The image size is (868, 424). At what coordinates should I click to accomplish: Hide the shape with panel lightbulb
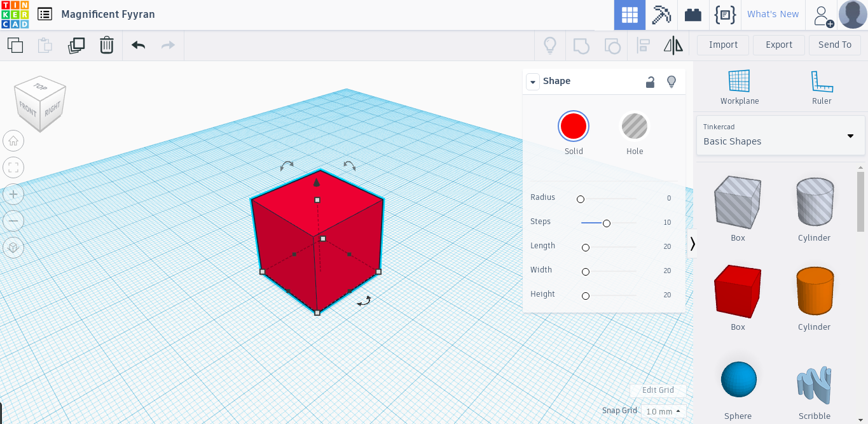(671, 81)
